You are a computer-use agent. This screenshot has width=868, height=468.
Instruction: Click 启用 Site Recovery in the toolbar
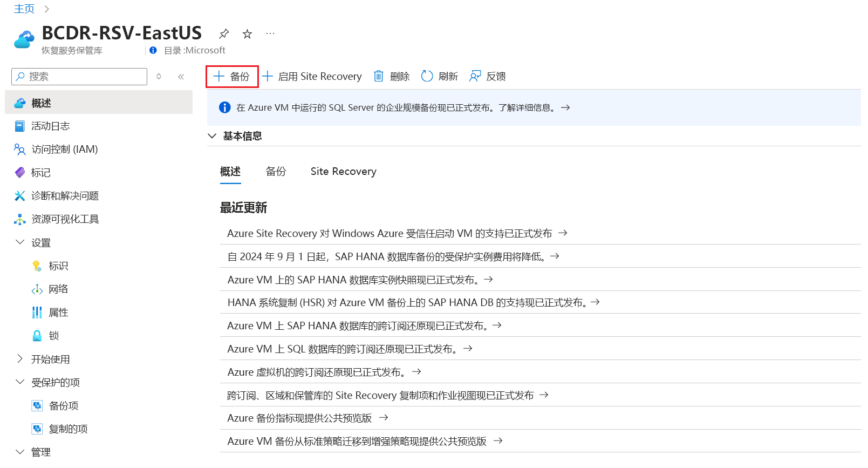pos(312,77)
